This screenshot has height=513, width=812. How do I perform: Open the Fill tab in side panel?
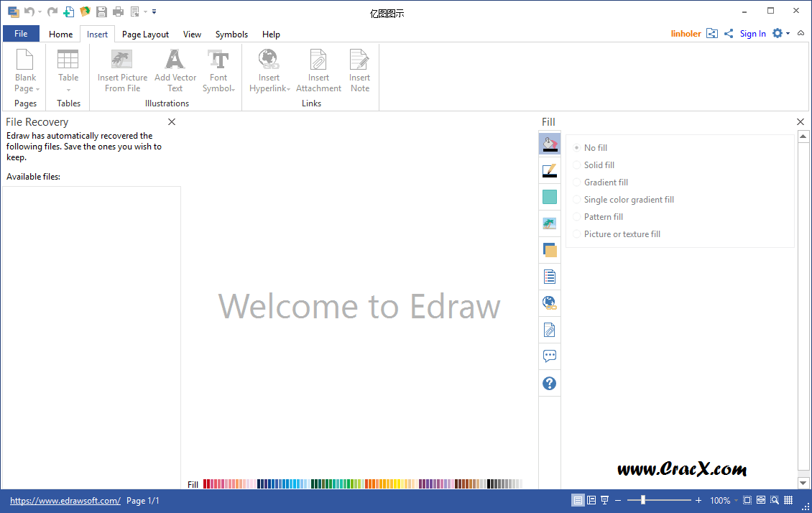[550, 144]
